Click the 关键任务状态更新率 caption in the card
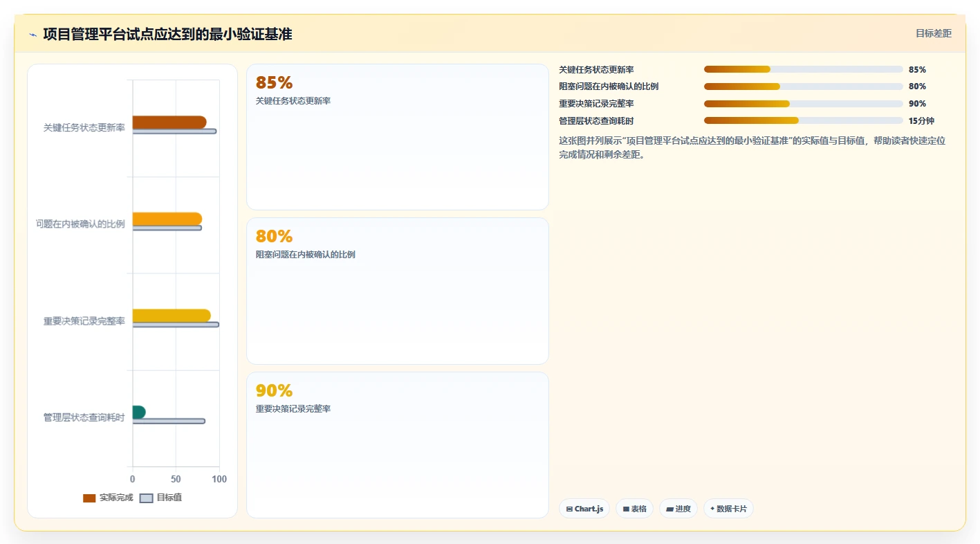Viewport: 980px width, 544px height. coord(293,101)
